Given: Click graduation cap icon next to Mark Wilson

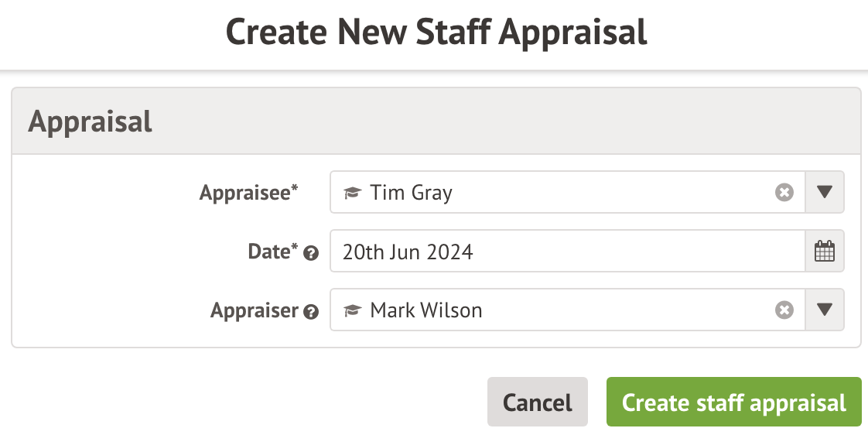Looking at the screenshot, I should pos(353,310).
